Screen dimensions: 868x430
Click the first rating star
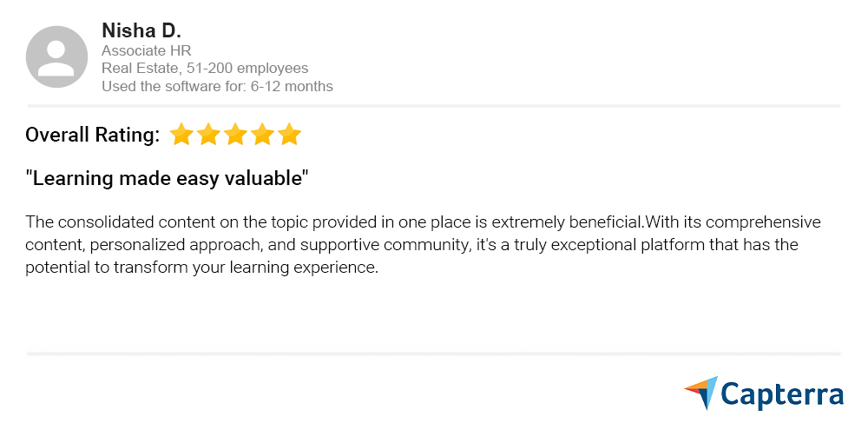coord(181,135)
